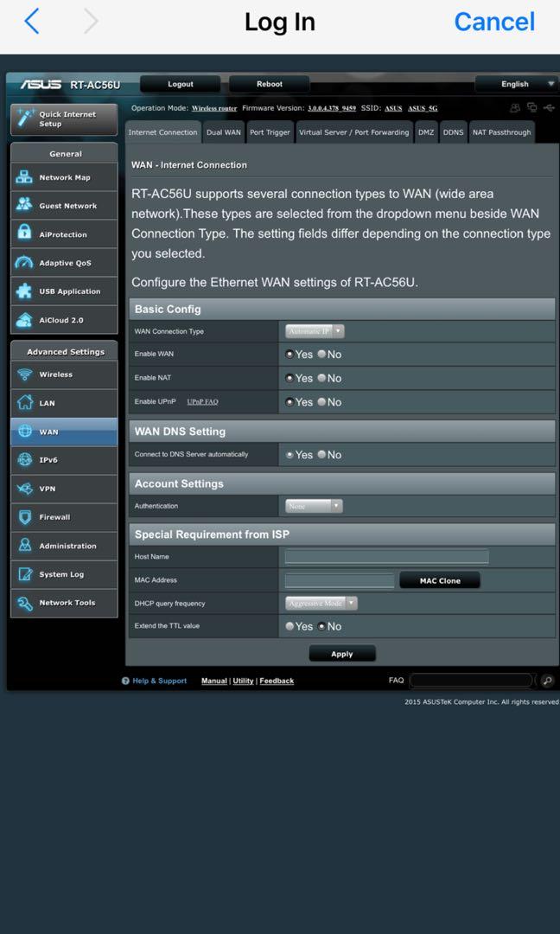
Task: Click into the Host Name field
Action: coord(387,557)
